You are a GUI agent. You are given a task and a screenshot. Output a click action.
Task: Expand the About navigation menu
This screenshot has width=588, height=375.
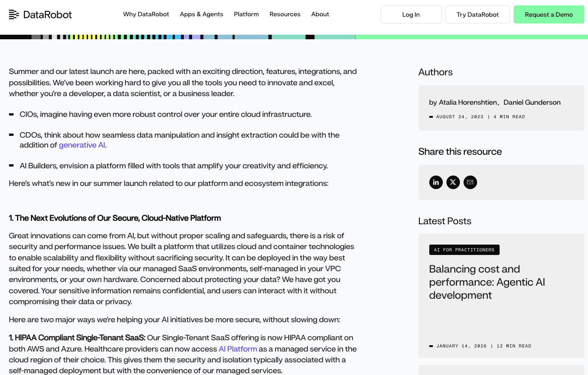(320, 14)
